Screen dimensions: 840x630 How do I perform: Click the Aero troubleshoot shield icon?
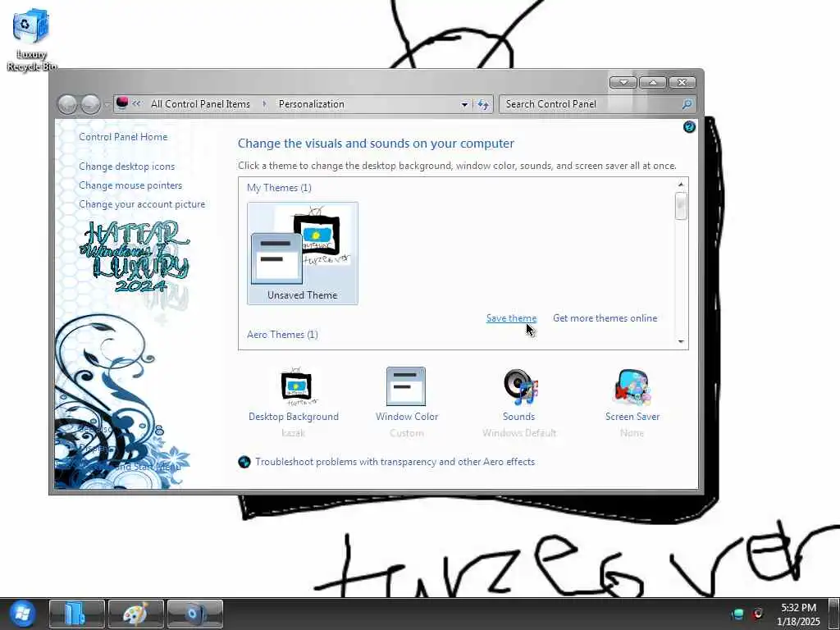(x=244, y=462)
